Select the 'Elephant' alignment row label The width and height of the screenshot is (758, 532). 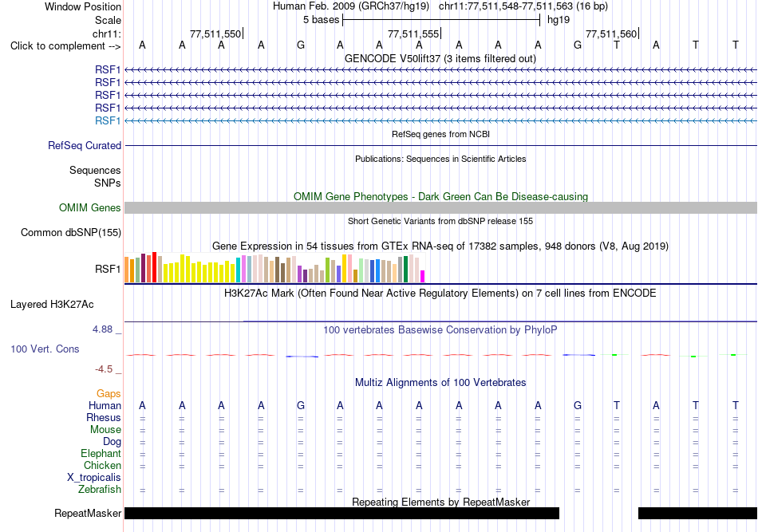101,454
